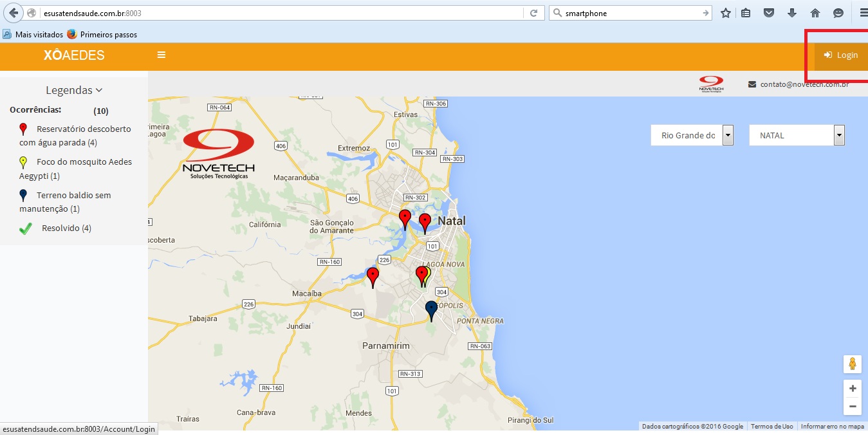Click the yellow pin near Lagoa Nova
The image size is (868, 435).
click(x=429, y=275)
